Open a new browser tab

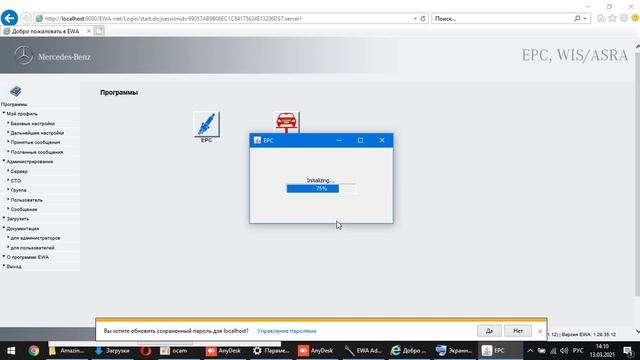coord(99,31)
